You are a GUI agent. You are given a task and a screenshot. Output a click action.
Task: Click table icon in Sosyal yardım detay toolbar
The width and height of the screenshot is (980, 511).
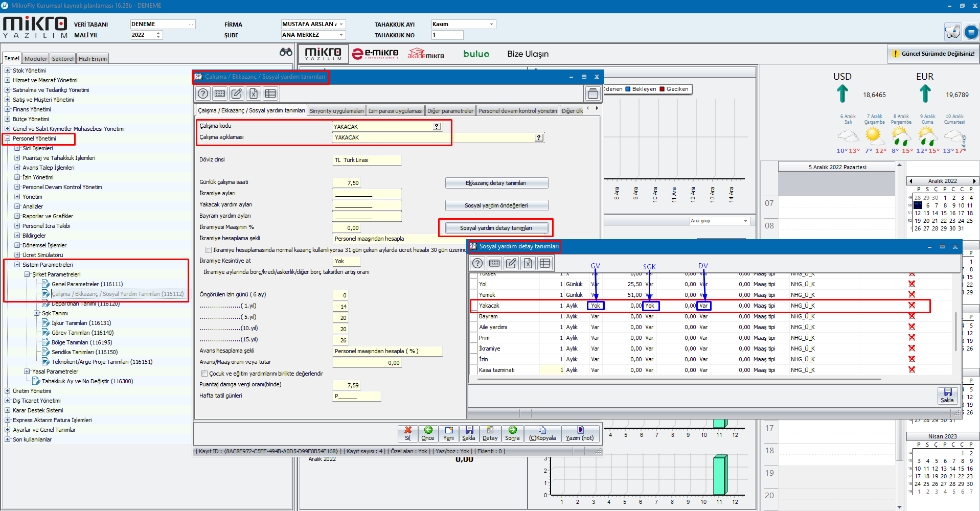coord(545,263)
